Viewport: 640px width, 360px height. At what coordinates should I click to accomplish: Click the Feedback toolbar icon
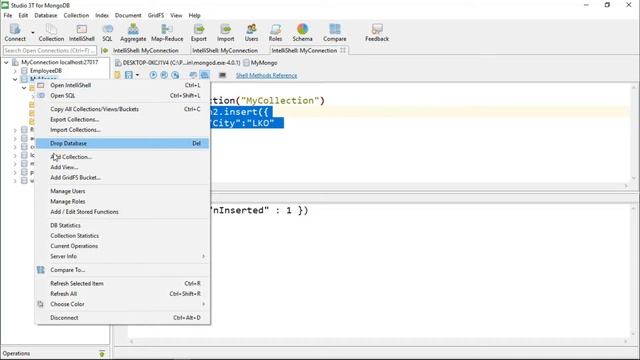[377, 32]
